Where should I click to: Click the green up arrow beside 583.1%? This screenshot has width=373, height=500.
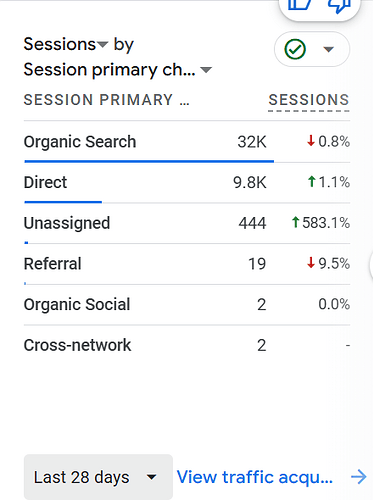coord(295,222)
